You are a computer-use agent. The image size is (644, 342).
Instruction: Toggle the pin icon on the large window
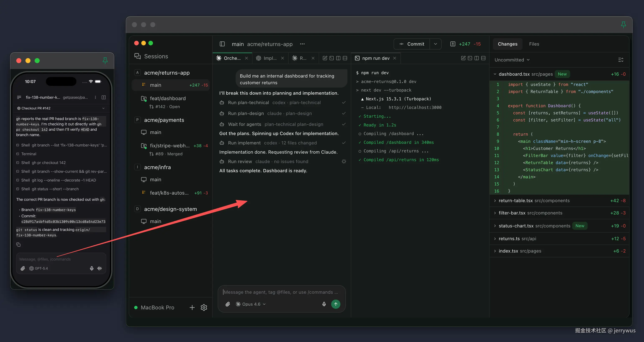(x=623, y=24)
